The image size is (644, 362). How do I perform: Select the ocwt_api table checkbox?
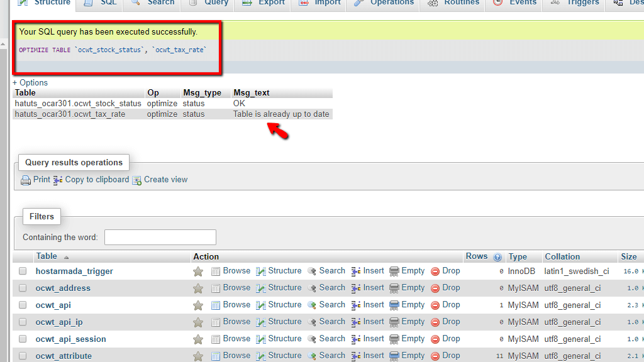(23, 305)
